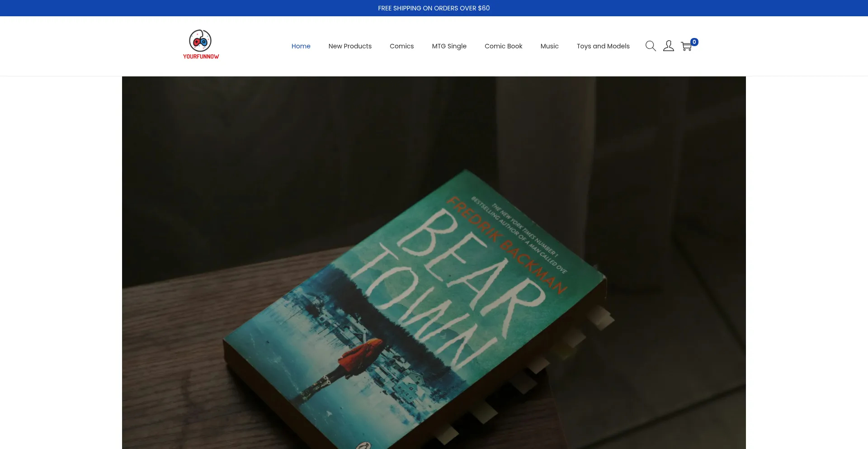Click the sticky tabs on the book's edge

[x=574, y=339]
